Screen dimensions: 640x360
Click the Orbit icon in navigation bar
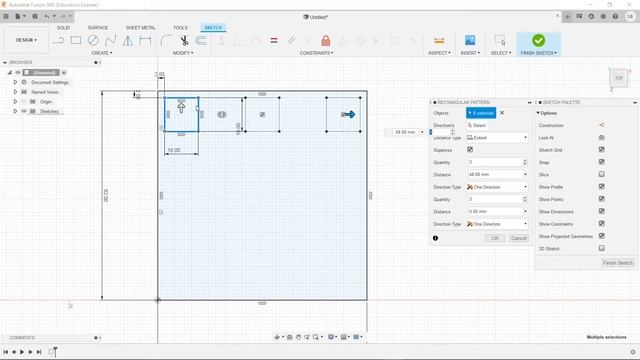[277, 337]
